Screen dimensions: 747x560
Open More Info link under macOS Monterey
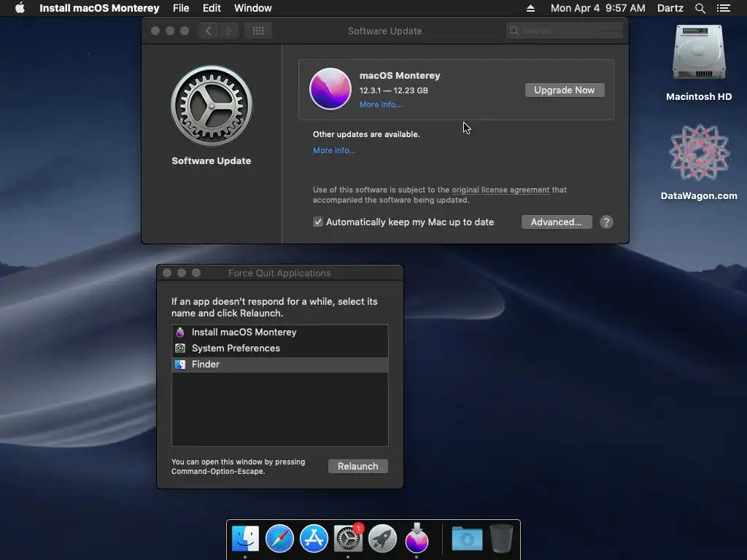pos(381,104)
